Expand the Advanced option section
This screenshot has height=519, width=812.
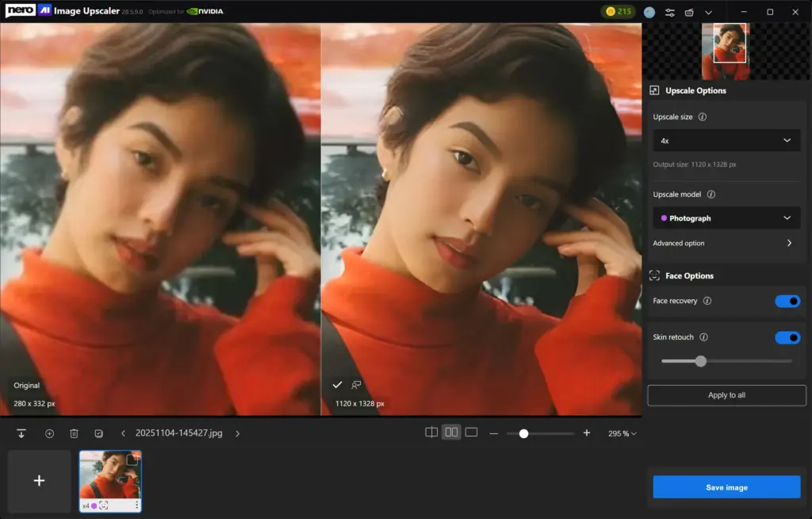coord(726,243)
